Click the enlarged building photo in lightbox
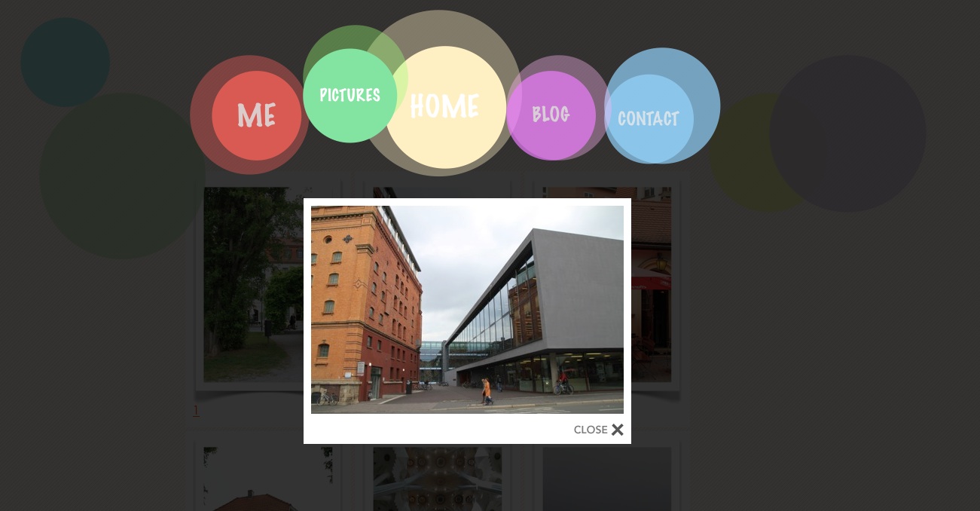The width and height of the screenshot is (980, 511). point(467,310)
